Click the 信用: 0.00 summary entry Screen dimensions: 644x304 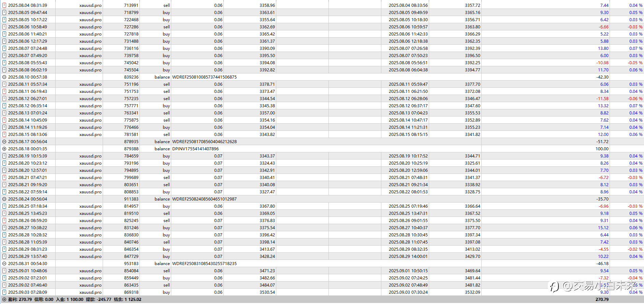(x=44, y=299)
